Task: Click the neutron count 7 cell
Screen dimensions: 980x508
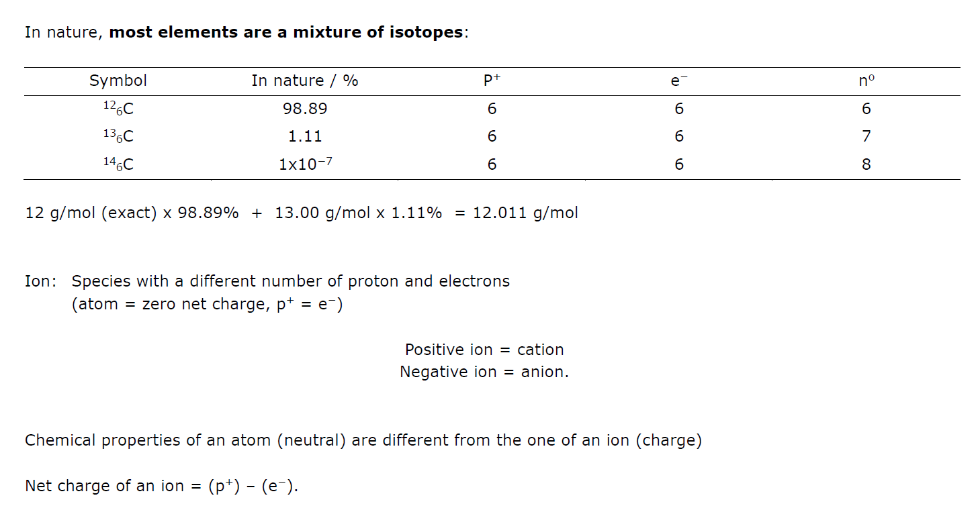Action: tap(866, 136)
